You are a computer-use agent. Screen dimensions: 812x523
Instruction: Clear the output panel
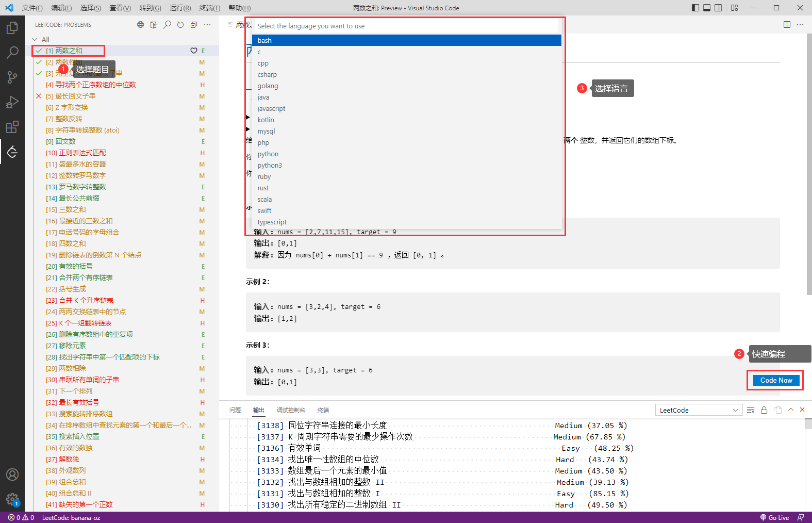(x=751, y=410)
